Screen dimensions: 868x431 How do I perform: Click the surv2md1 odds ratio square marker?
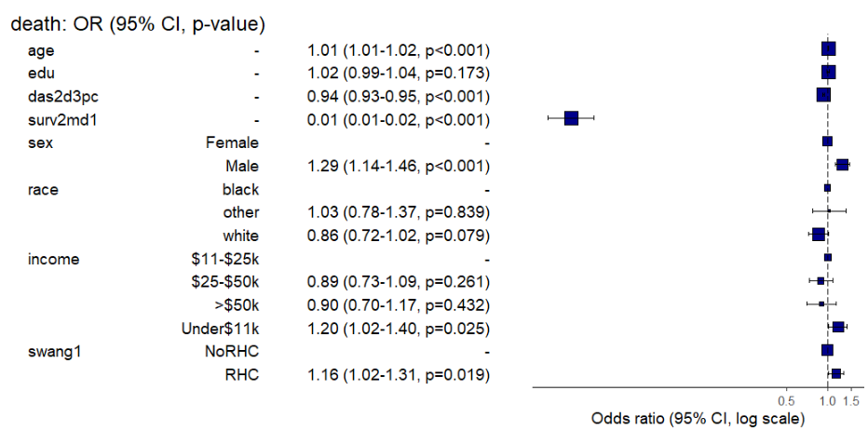click(572, 118)
